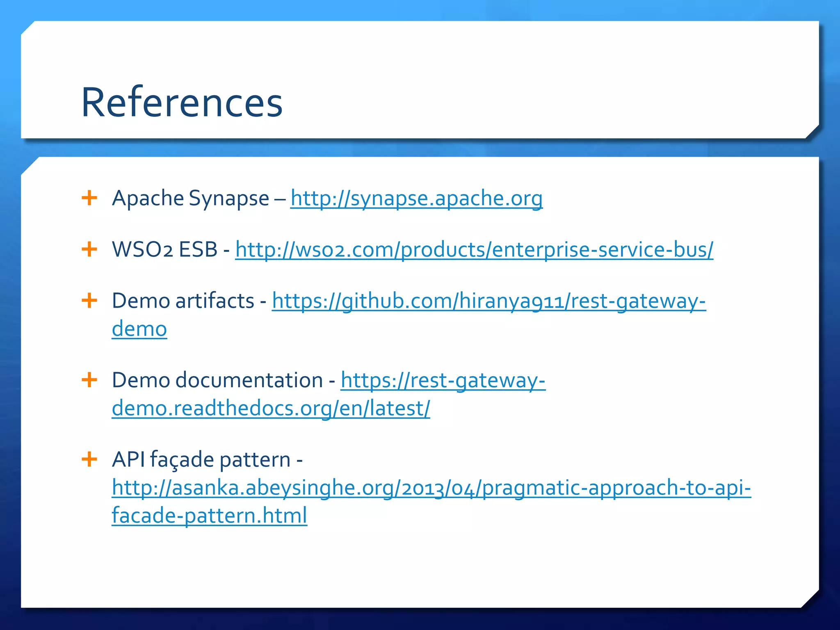Click the plus bullet beside Demo documentation

point(89,380)
